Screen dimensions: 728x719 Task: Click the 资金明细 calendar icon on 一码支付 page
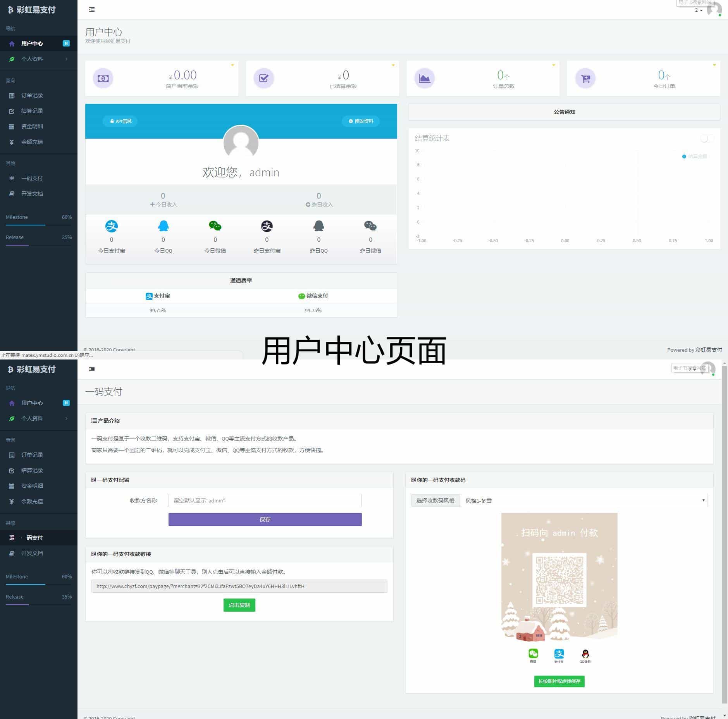click(x=12, y=486)
